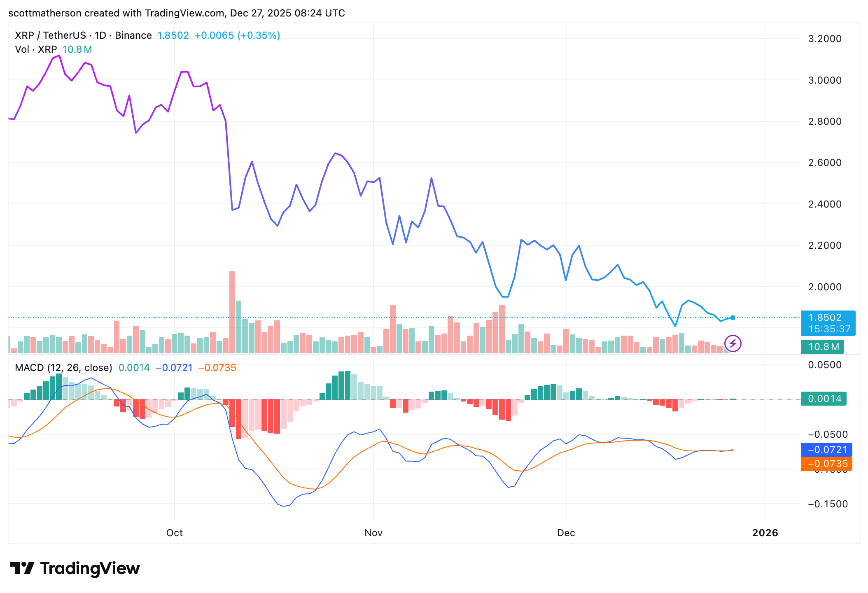The height and width of the screenshot is (593, 868).
Task: Click 2026 on the time axis
Action: (x=767, y=532)
